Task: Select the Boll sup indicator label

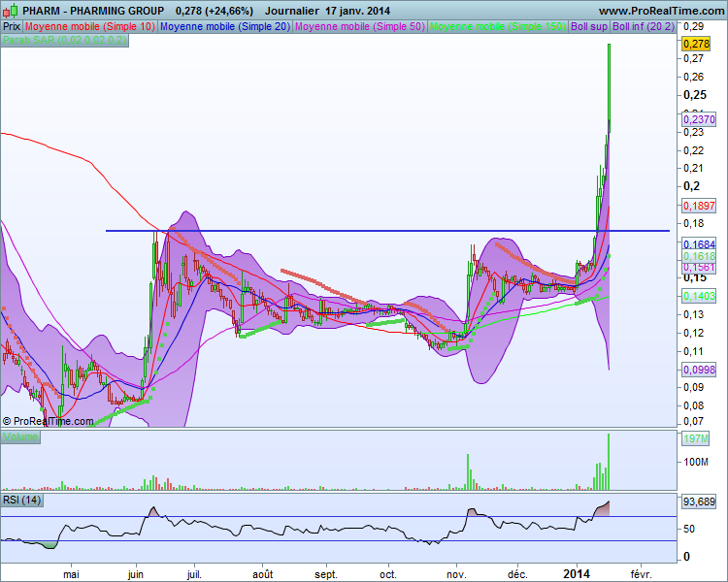Action: click(589, 26)
